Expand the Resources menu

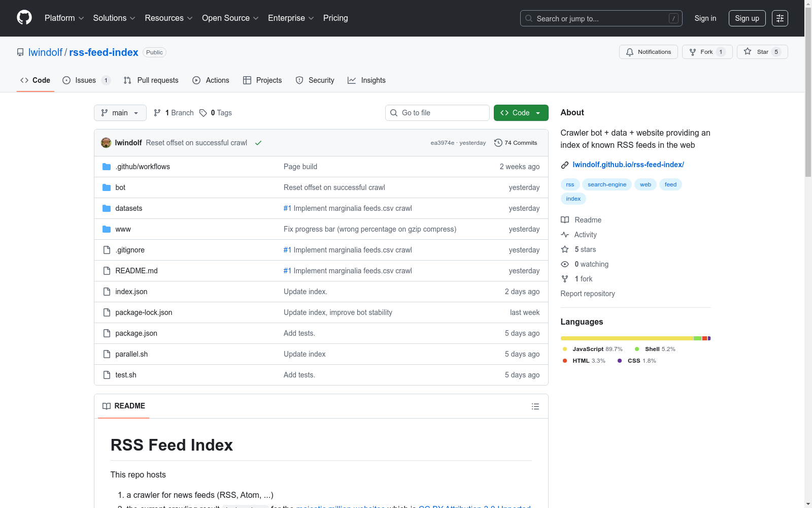(168, 18)
